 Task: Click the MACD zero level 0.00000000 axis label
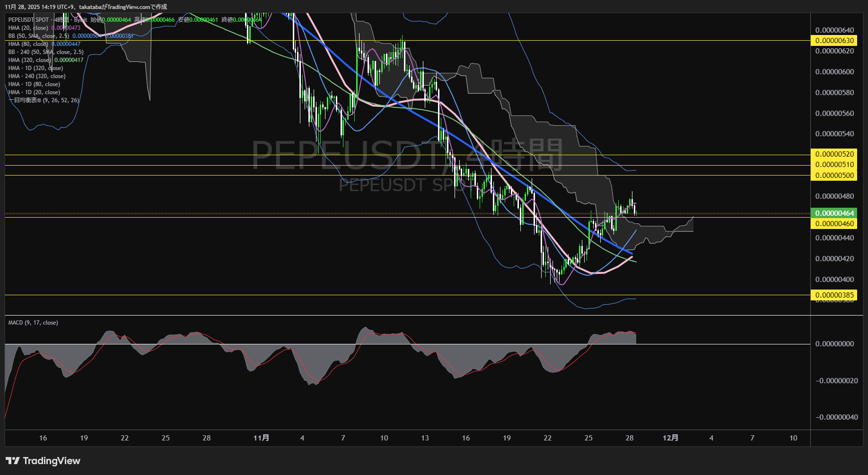(834, 344)
